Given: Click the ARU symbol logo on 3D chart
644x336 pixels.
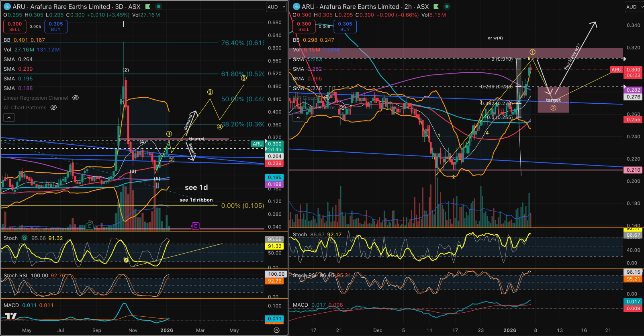Looking at the screenshot, I should pyautogui.click(x=7, y=6).
